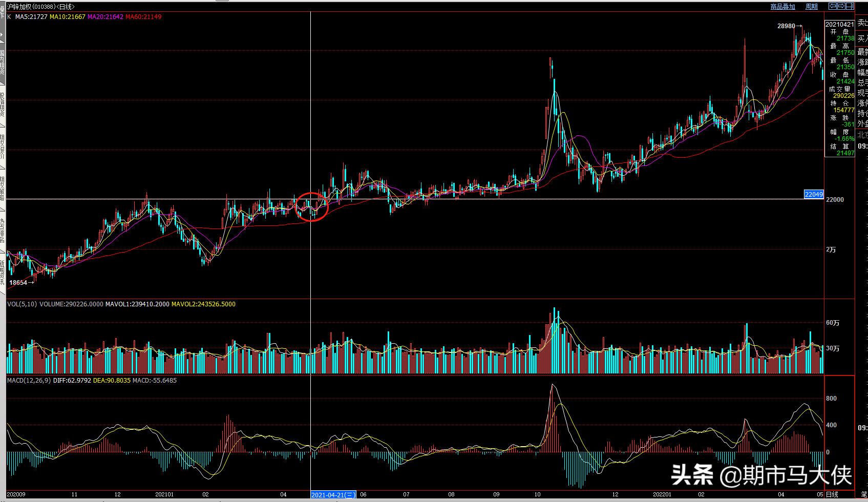Toggle the split-panel layout icon
The image size is (868, 502).
point(850,6)
